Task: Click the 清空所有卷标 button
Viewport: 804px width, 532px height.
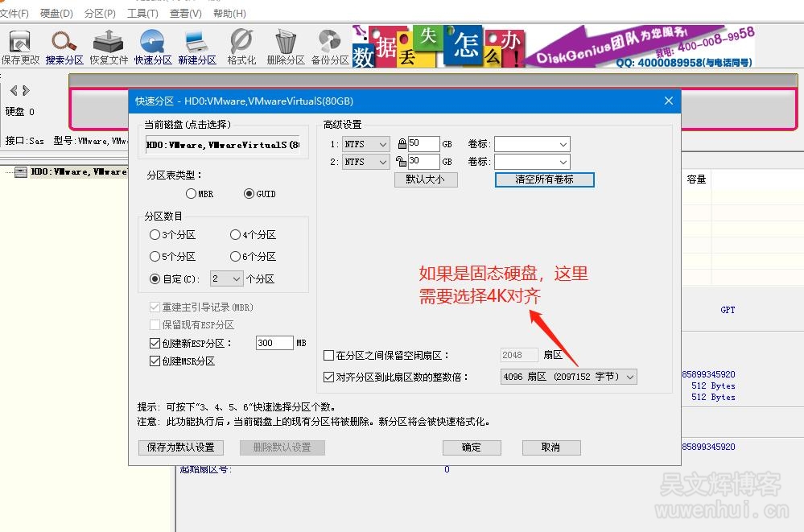Action: click(x=544, y=179)
